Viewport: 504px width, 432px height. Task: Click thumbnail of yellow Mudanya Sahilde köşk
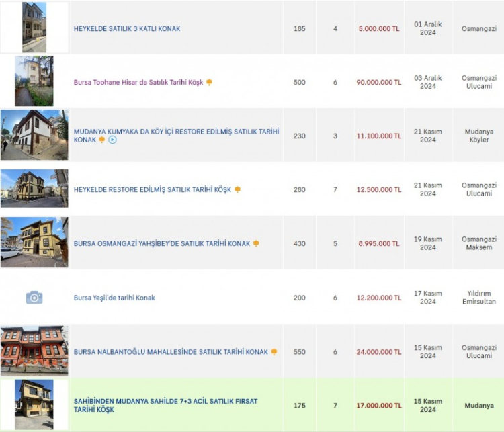pos(34,404)
